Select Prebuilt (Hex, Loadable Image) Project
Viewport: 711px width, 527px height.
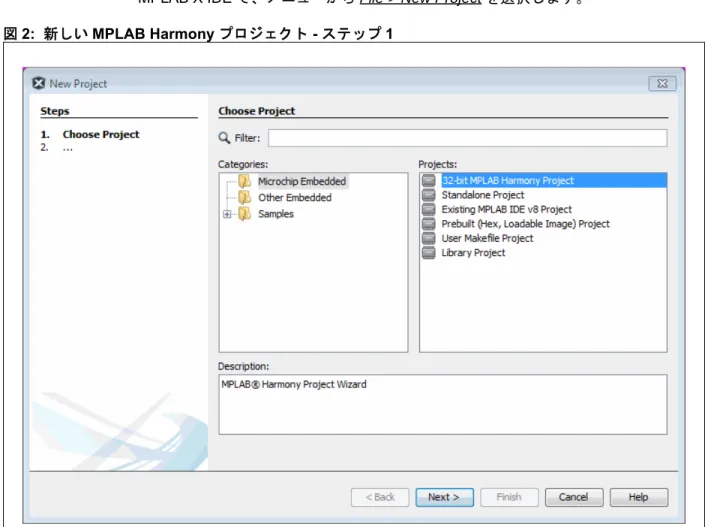pos(526,224)
